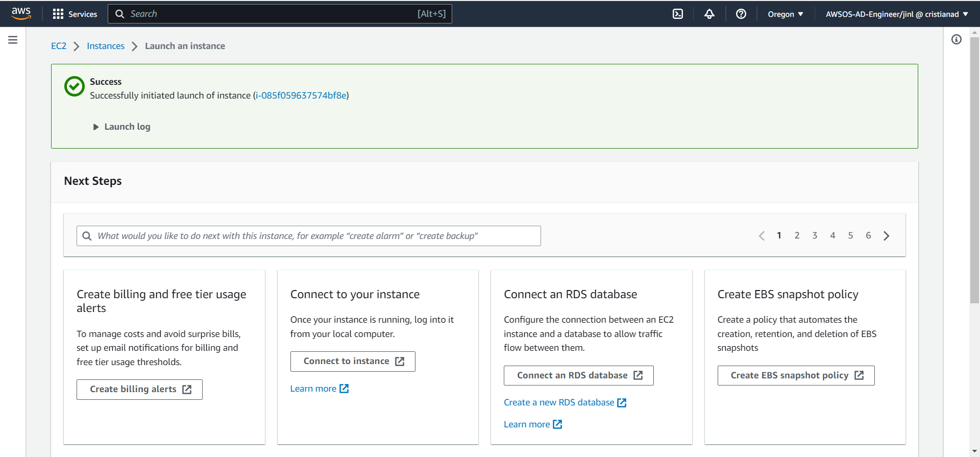Click the Connect an RDS database card title
Image resolution: width=980 pixels, height=457 pixels.
570,294
